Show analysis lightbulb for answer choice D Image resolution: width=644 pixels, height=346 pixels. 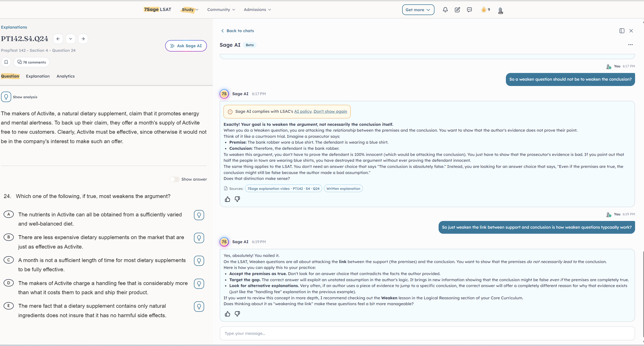[x=199, y=283]
